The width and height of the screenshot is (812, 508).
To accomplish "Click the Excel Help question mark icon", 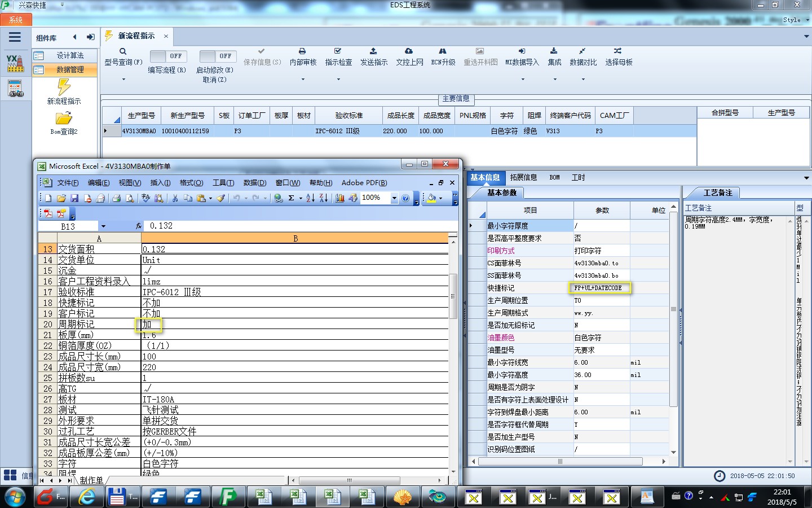I will pyautogui.click(x=405, y=198).
